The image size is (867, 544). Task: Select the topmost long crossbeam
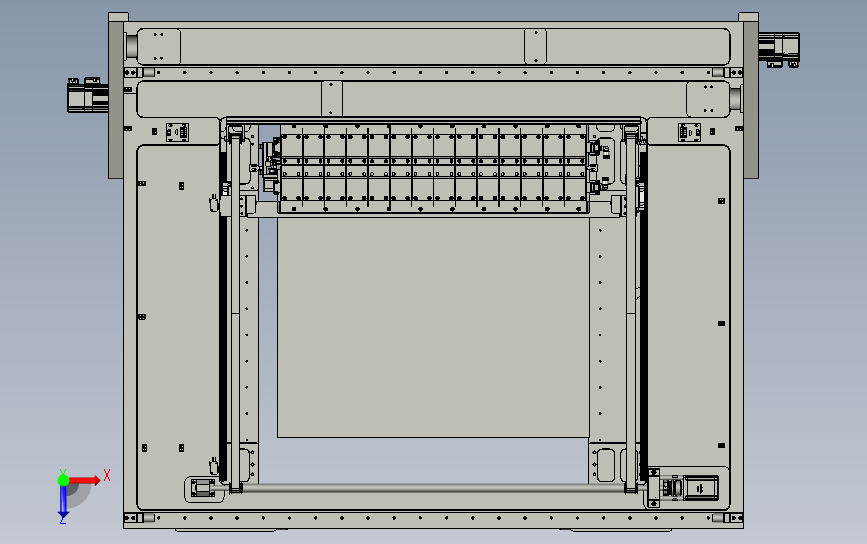pyautogui.click(x=434, y=47)
